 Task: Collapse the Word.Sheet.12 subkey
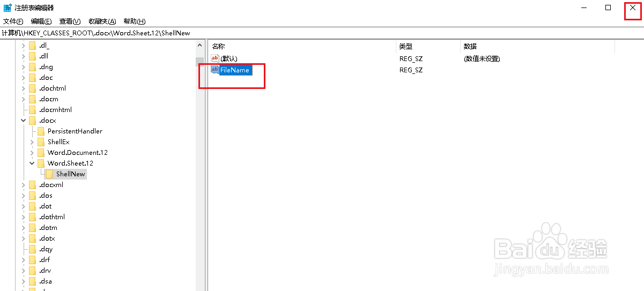pyautogui.click(x=32, y=163)
